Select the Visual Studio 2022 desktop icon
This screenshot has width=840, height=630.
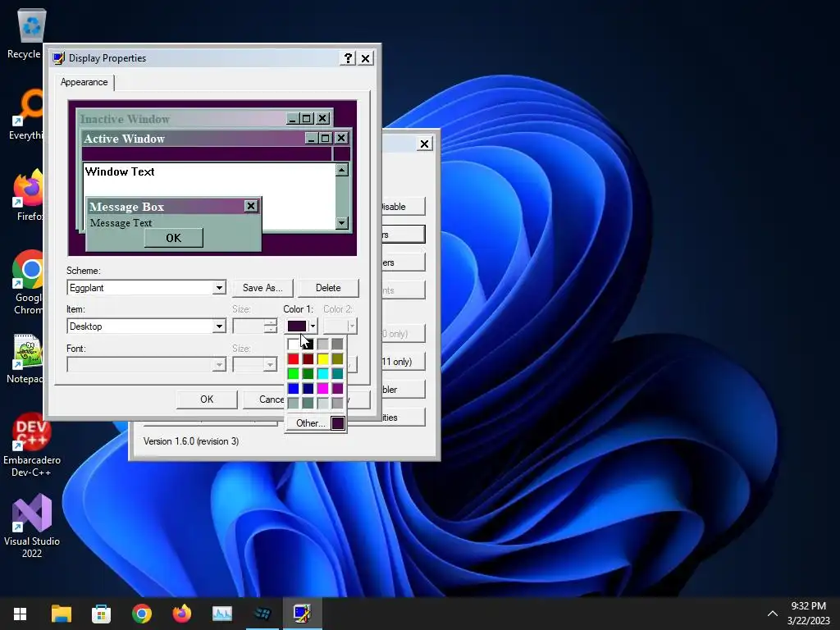click(32, 526)
